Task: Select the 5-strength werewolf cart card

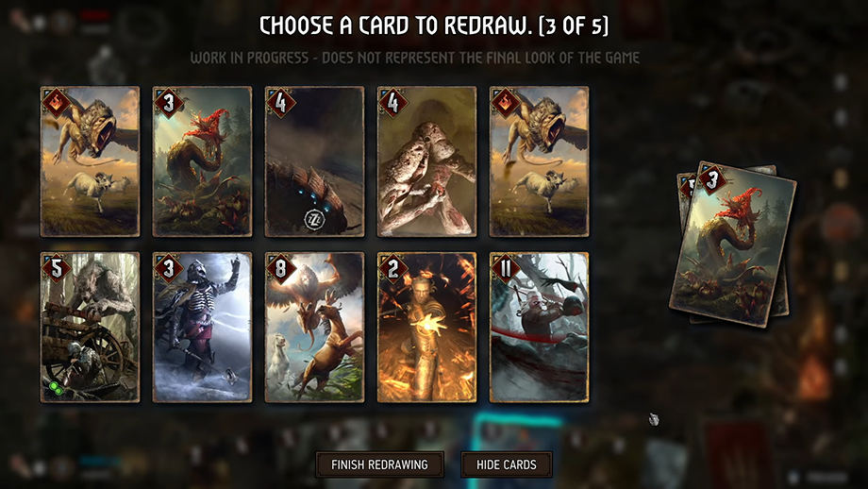Action: point(91,328)
